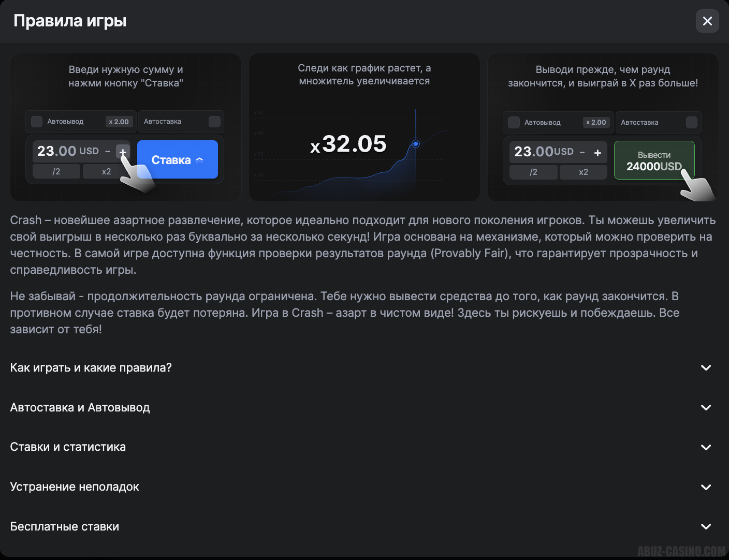Click the 23.00 USD amount field in first panel

click(x=67, y=151)
